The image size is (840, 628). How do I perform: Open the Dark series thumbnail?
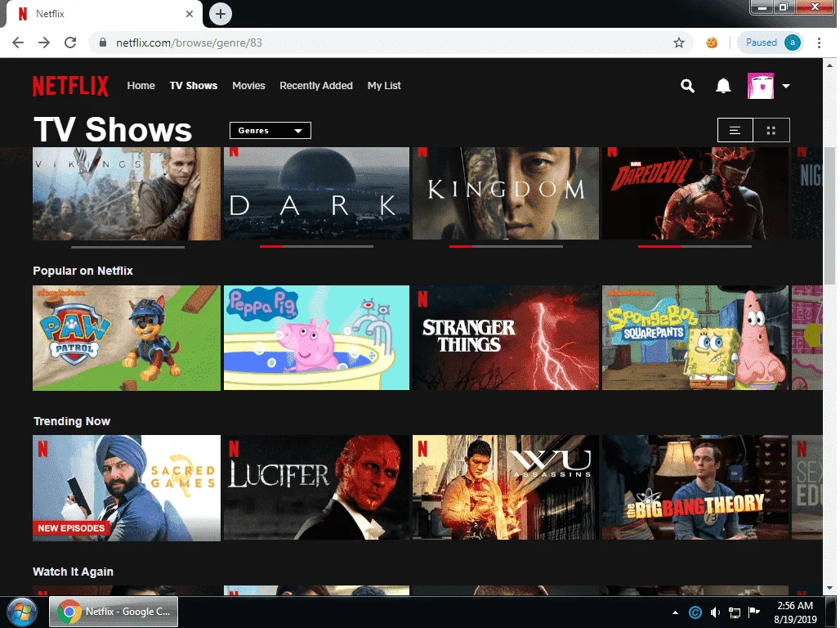click(x=316, y=194)
